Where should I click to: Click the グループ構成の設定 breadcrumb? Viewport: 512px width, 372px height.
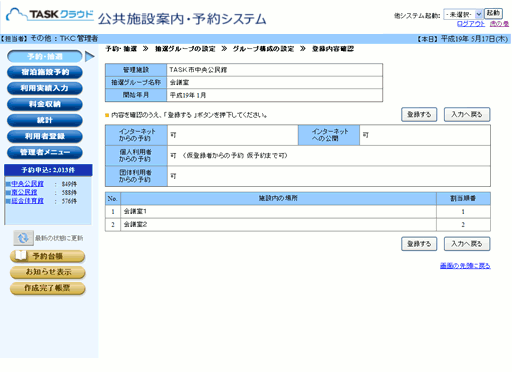pos(263,49)
